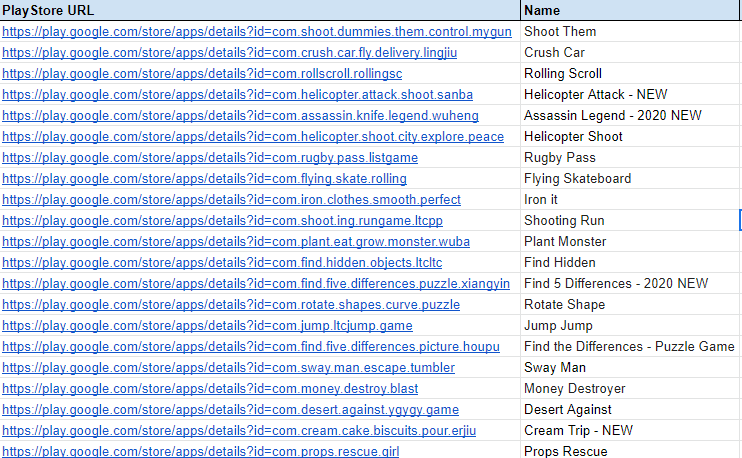
Task: Open the com.sway.man.escape.tumbler link
Action: (x=228, y=368)
